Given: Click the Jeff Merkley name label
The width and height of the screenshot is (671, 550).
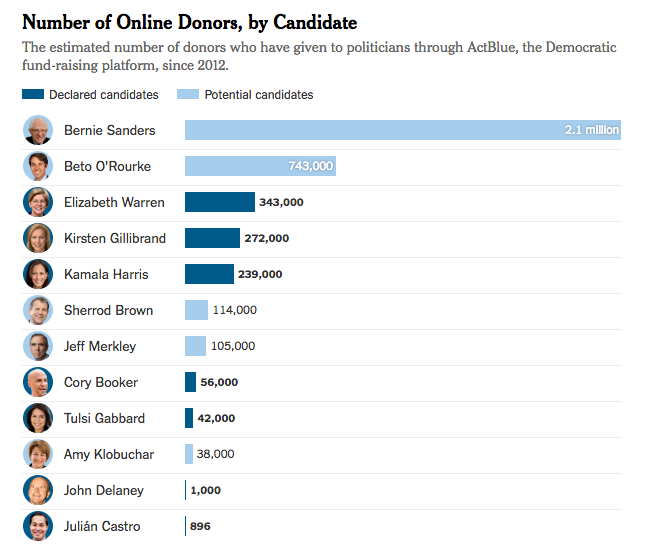Looking at the screenshot, I should (100, 346).
